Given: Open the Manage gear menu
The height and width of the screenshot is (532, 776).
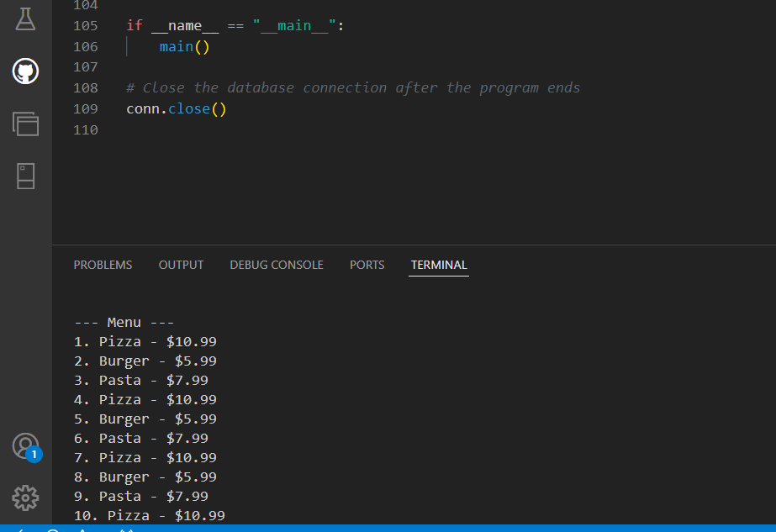Looking at the screenshot, I should 25,498.
